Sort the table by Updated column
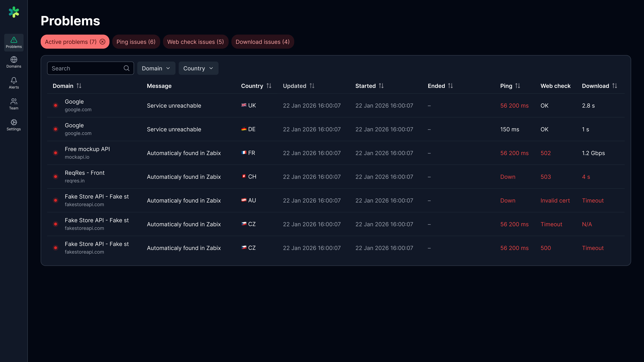The image size is (644, 362). (312, 86)
